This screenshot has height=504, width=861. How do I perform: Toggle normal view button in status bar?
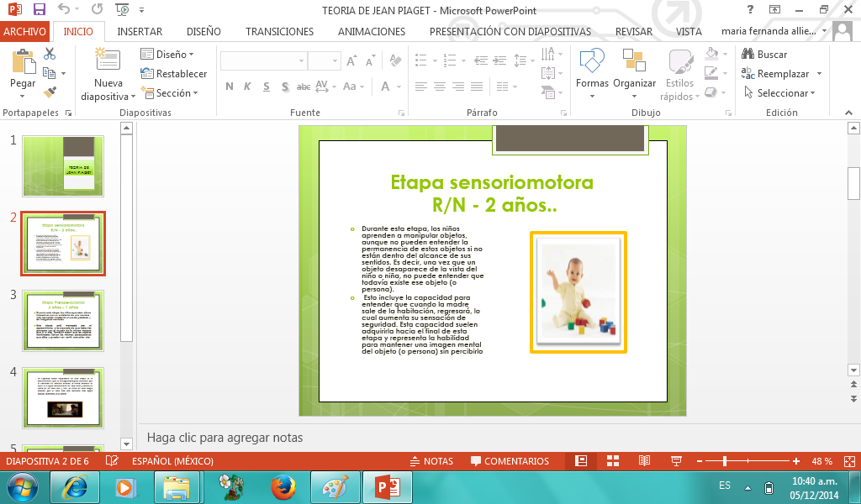(x=580, y=461)
